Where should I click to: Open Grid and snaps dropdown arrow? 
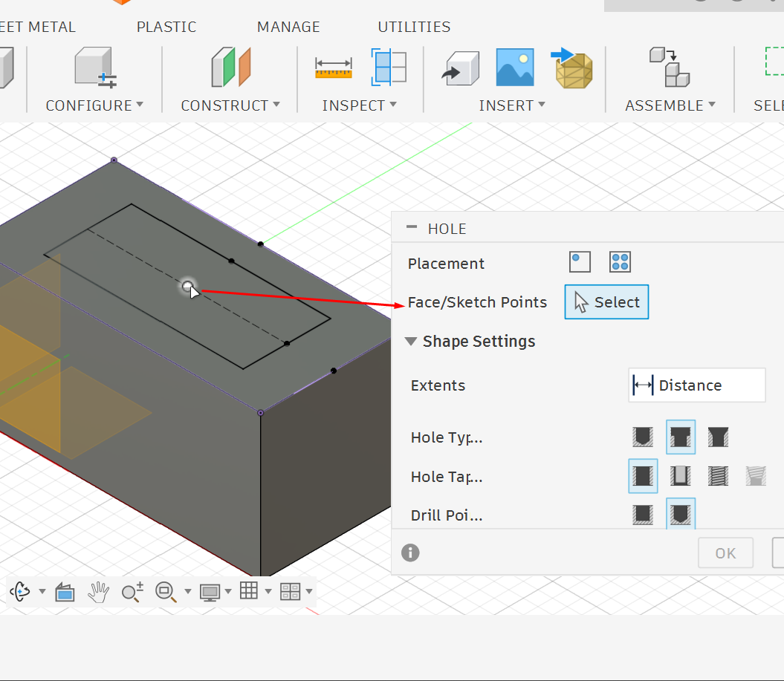click(268, 592)
